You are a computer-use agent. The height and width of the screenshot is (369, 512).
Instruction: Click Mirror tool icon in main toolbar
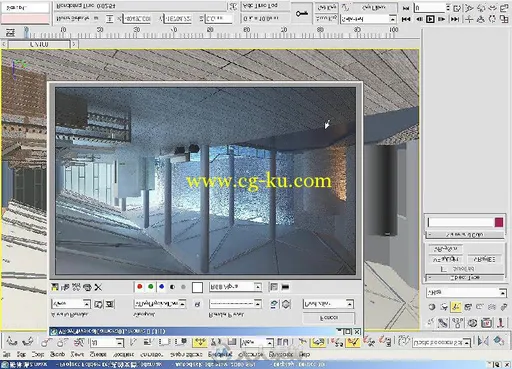(x=483, y=341)
